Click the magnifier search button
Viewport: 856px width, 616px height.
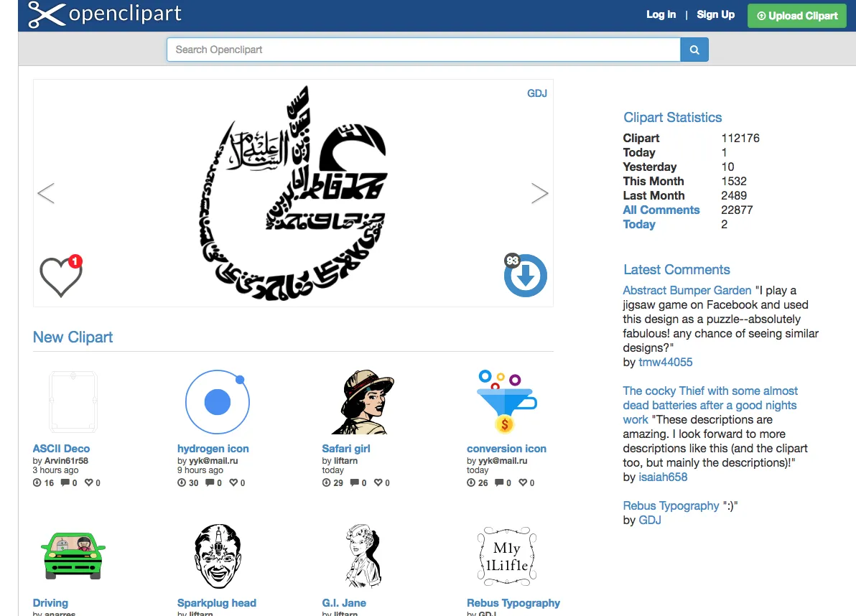(694, 50)
